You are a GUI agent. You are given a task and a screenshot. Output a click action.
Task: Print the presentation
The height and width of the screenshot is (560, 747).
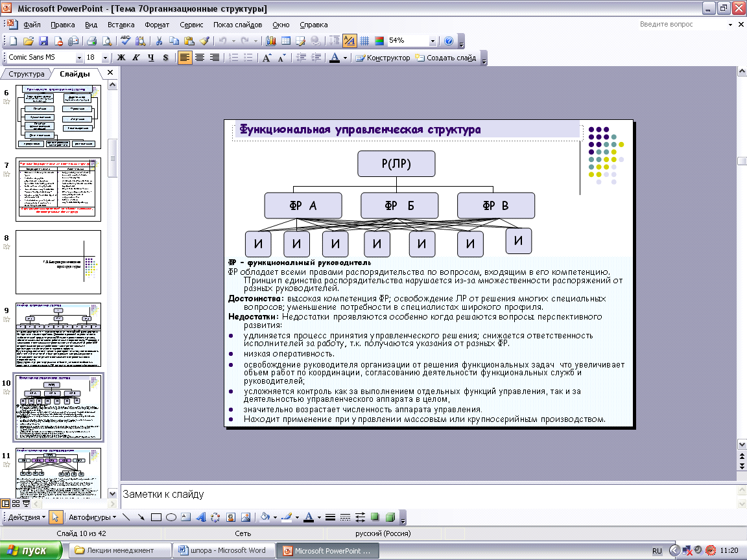point(92,41)
